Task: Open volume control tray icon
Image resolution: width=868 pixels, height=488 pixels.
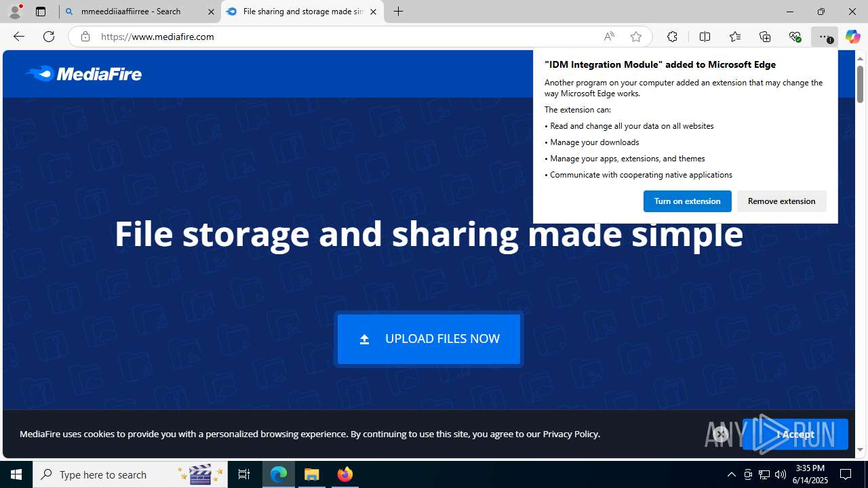Action: coord(781,474)
